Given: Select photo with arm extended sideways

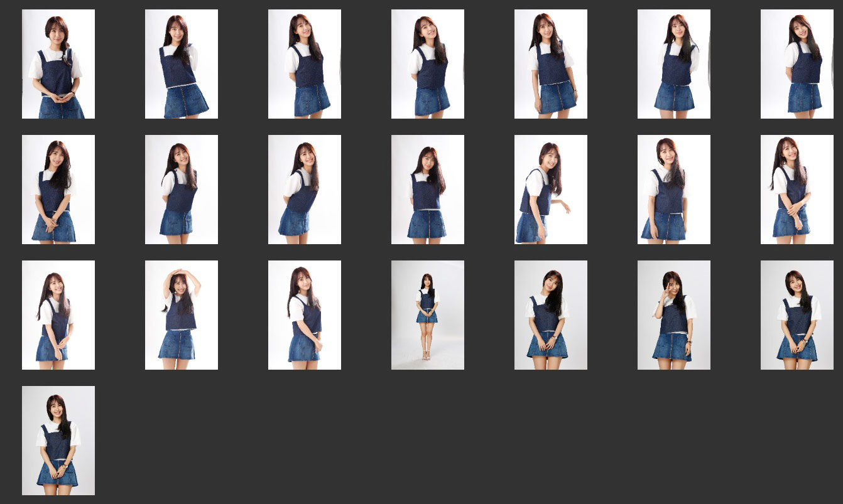Looking at the screenshot, I should coord(551,190).
